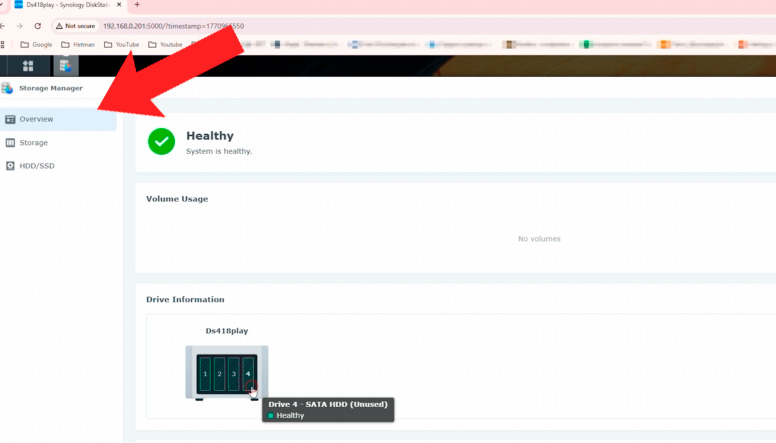This screenshot has width=776, height=443.
Task: Click the Storage sidebar icon
Action: click(10, 143)
